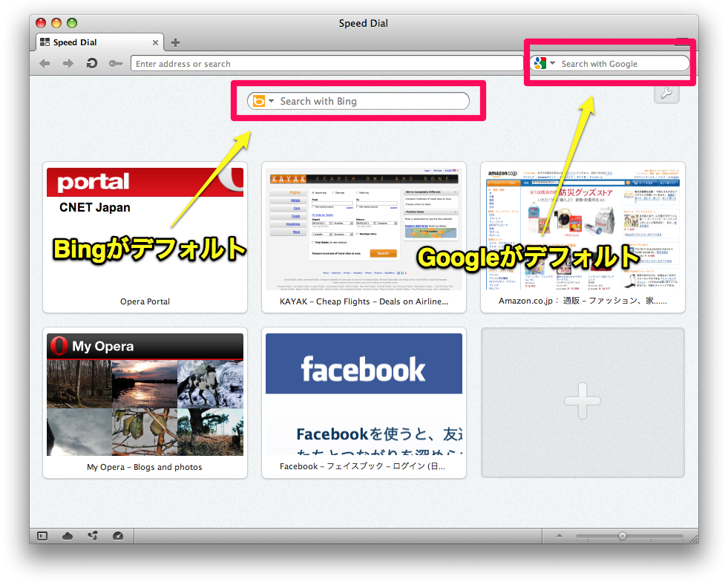Open the Opera Link cloud icon
The height and width of the screenshot is (588, 728).
pos(68,537)
